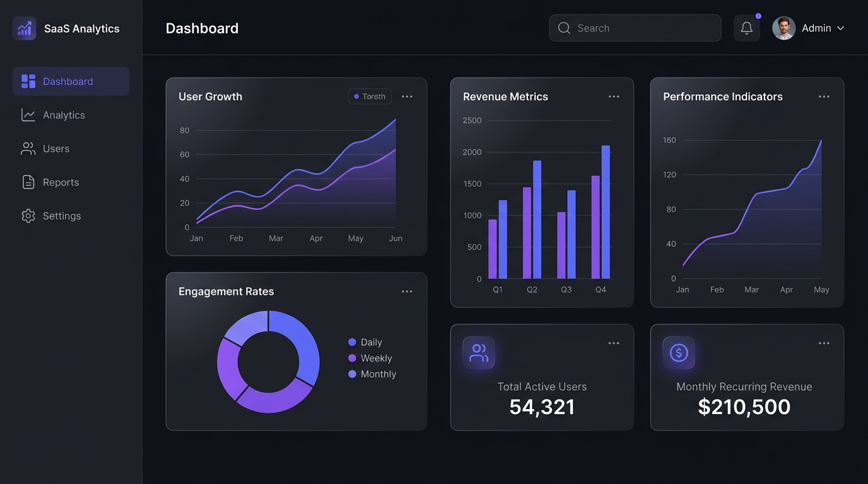Screen dimensions: 868x484
Task: Go to Users in the sidebar
Action: point(71,149)
